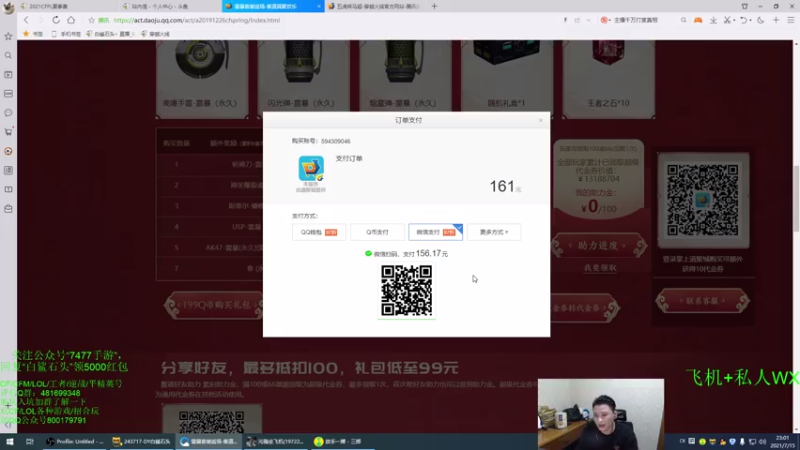Click the 161 order amount text

click(x=502, y=186)
